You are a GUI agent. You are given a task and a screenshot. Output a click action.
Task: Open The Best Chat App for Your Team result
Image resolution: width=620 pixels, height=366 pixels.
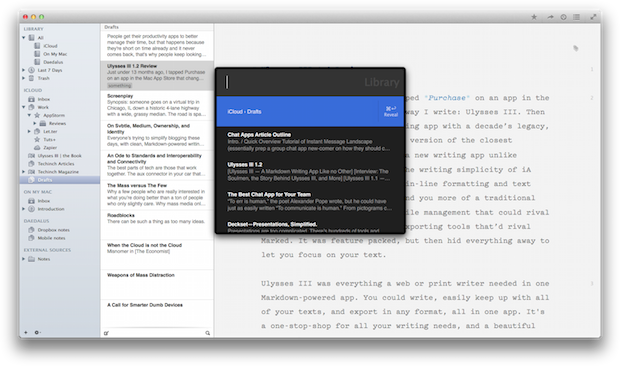coord(310,201)
